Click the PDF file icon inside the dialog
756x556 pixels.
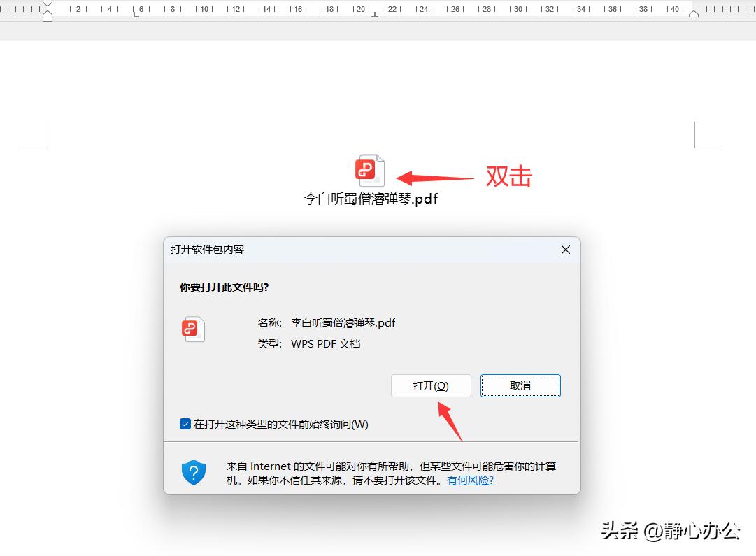193,329
